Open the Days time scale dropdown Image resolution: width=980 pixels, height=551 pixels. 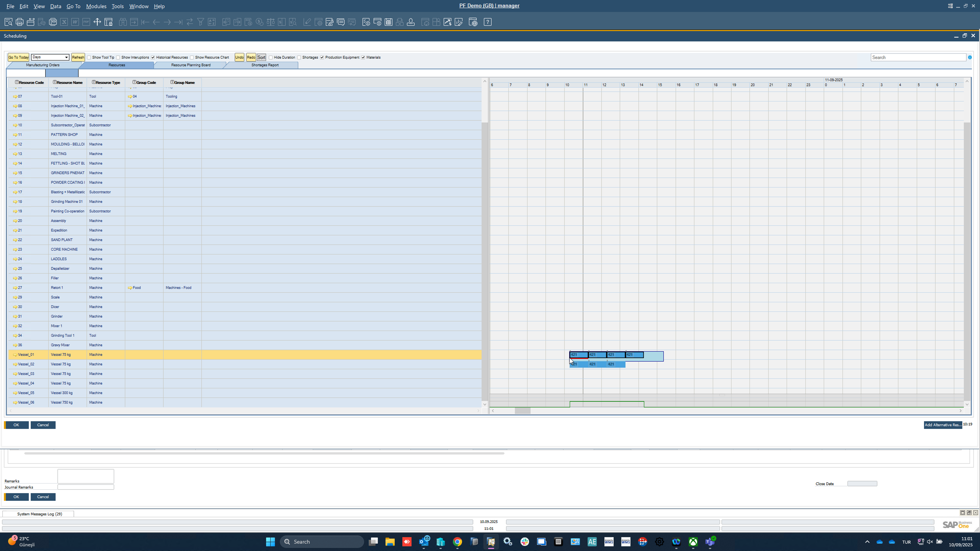(66, 57)
